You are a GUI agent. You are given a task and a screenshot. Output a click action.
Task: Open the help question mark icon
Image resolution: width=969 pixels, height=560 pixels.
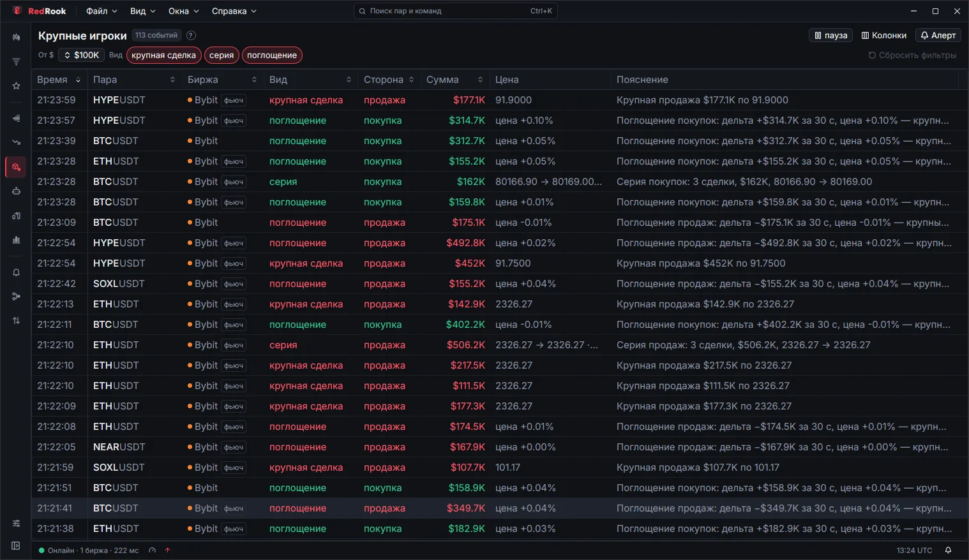(191, 36)
